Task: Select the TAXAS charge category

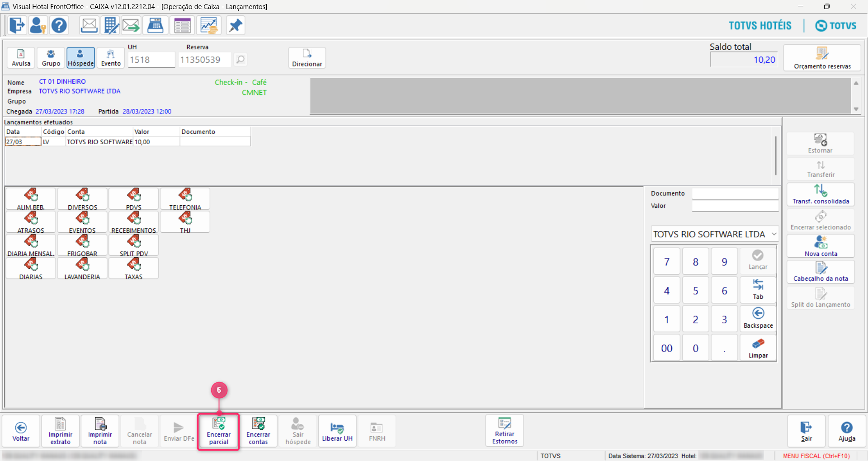Action: [134, 268]
